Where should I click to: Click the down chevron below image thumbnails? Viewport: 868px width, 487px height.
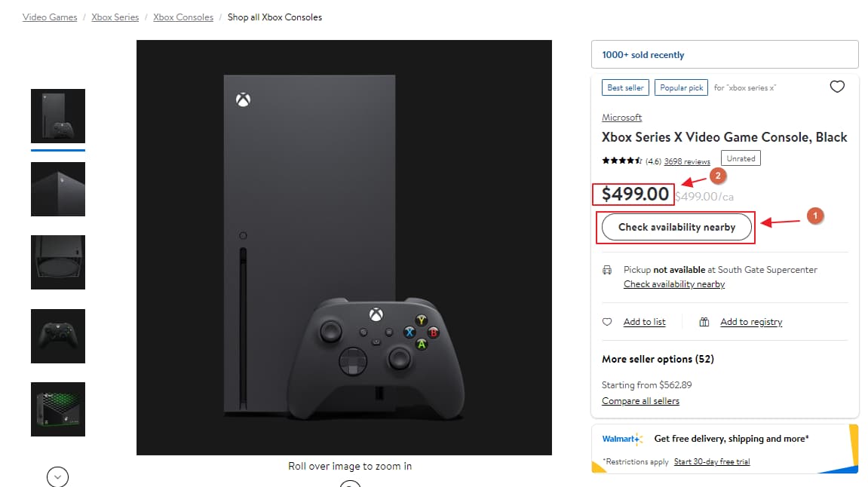57,476
